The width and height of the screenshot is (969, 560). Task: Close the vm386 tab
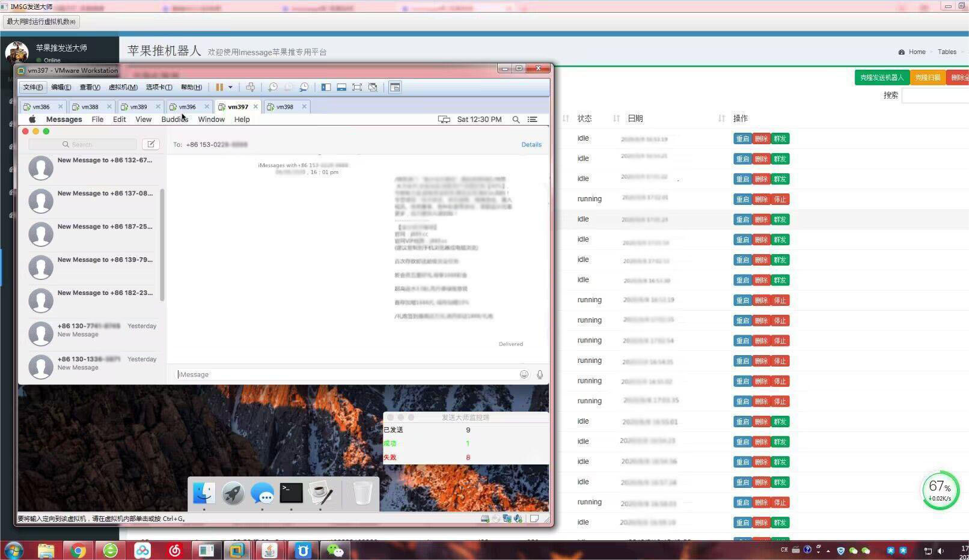coord(60,107)
